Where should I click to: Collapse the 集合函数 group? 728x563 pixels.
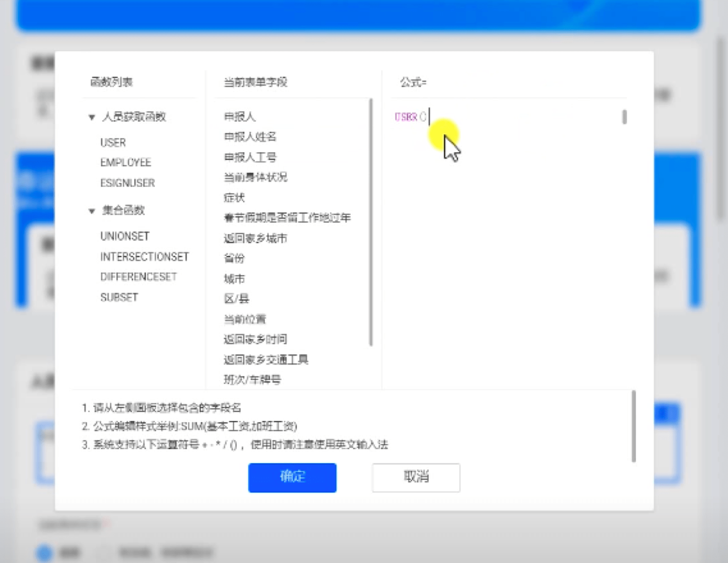point(92,211)
